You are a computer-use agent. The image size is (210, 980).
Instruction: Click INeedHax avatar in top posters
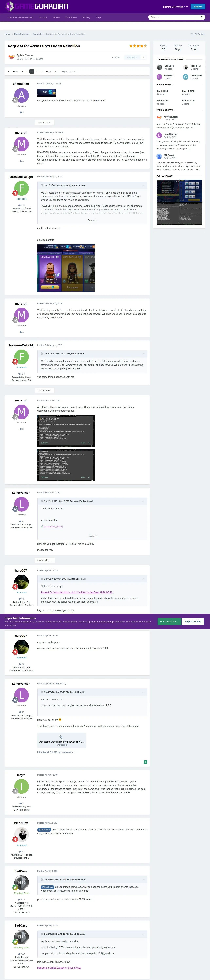pyautogui.click(x=186, y=67)
